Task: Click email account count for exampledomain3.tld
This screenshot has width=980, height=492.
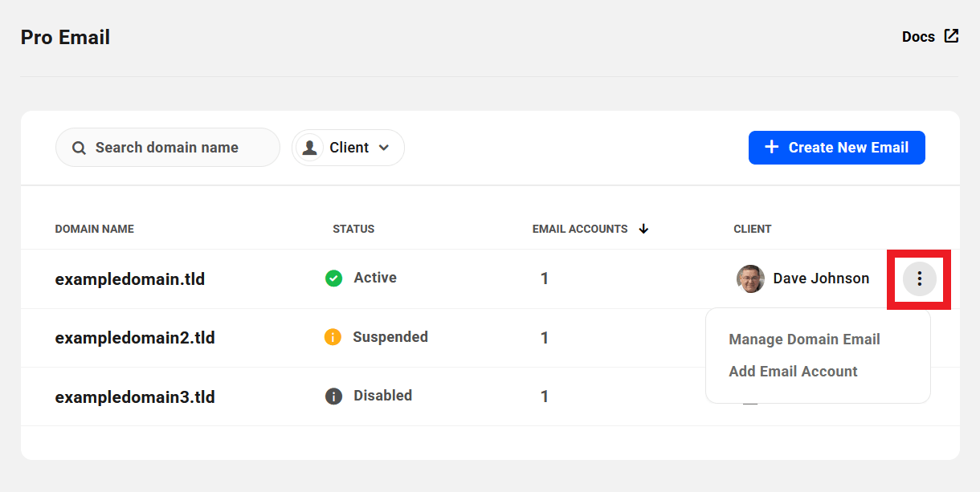Action: coord(545,396)
